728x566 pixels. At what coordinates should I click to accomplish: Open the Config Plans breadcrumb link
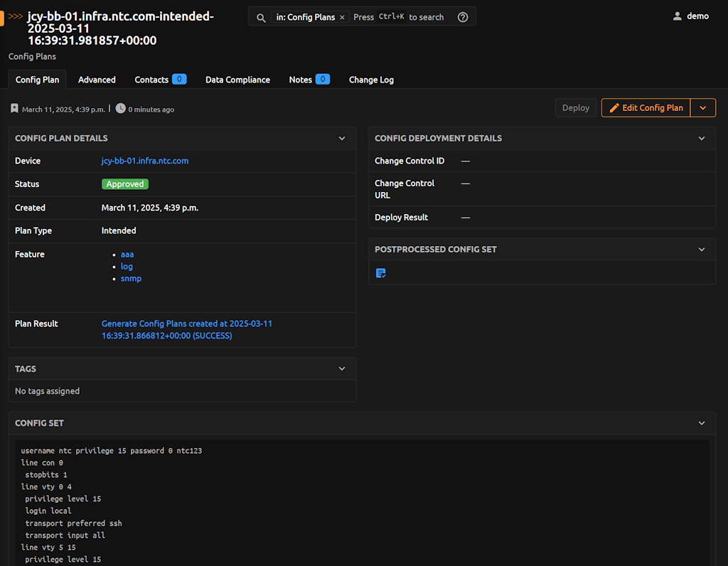click(32, 56)
